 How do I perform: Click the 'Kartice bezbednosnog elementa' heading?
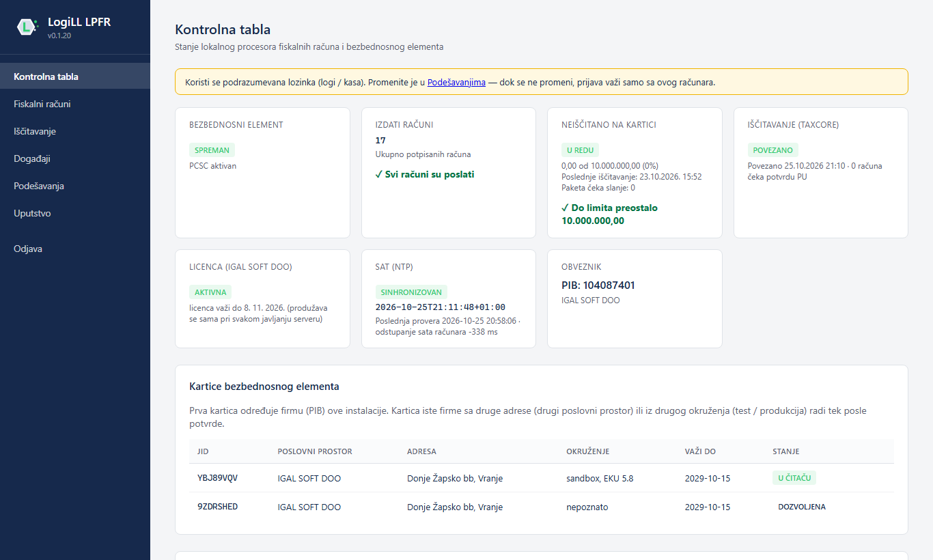[264, 386]
